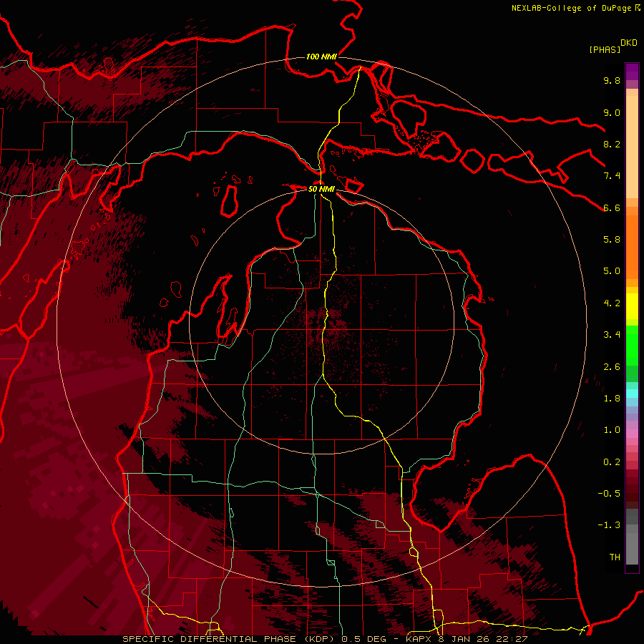Viewport: 644px width, 644px height.
Task: Click the -1.3 legend value
Action: coord(609,525)
